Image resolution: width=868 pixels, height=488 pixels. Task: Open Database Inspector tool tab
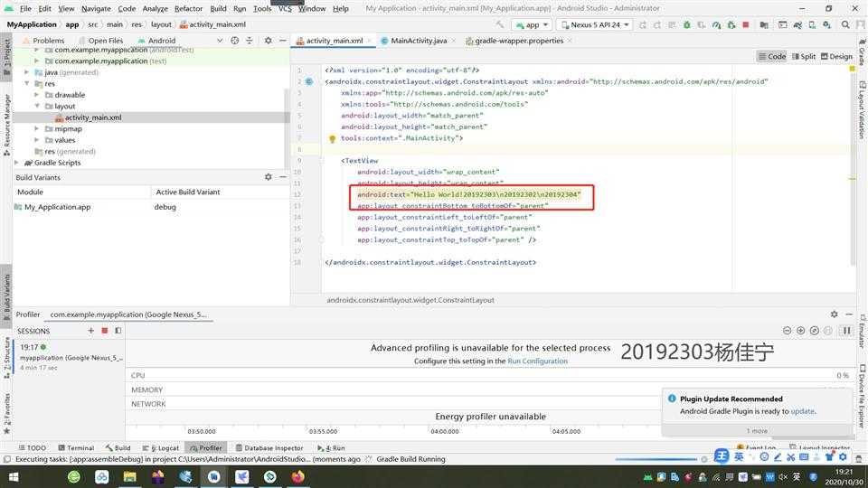(269, 447)
